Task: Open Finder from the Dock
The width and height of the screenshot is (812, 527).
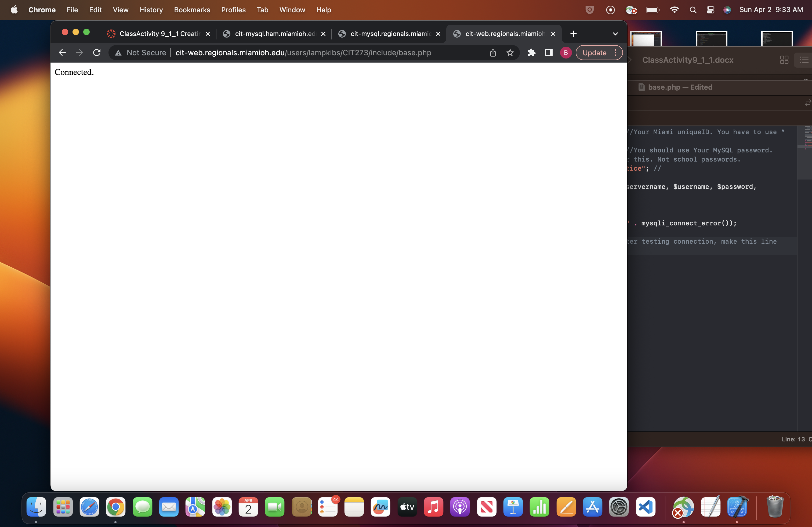Action: pyautogui.click(x=36, y=507)
